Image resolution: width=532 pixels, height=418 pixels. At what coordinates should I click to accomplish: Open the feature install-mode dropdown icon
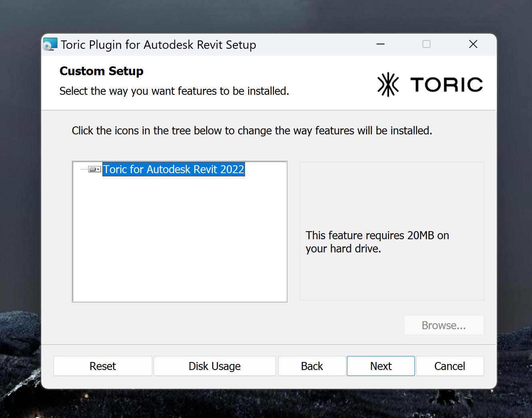click(94, 170)
